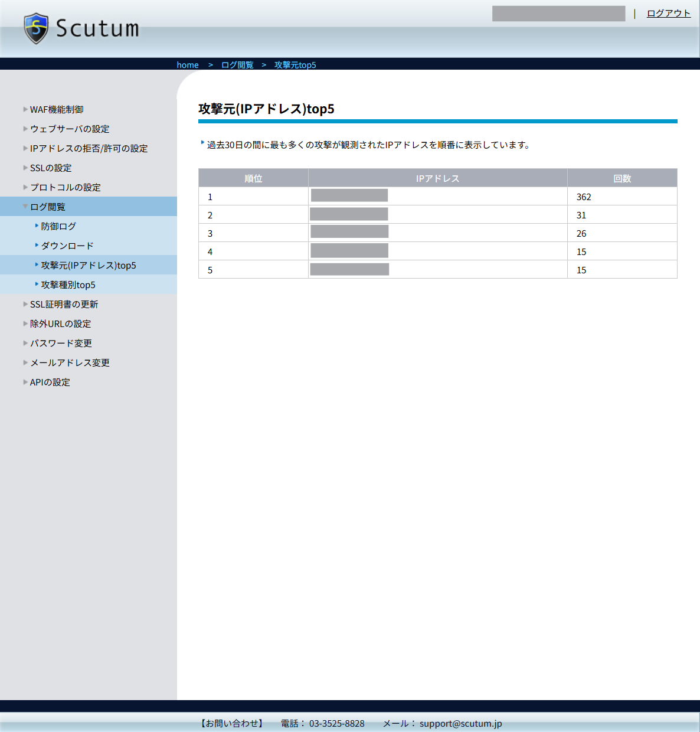Open IPアドレスの拒否/許可の設定 menu item
This screenshot has height=732, width=700.
click(x=89, y=148)
